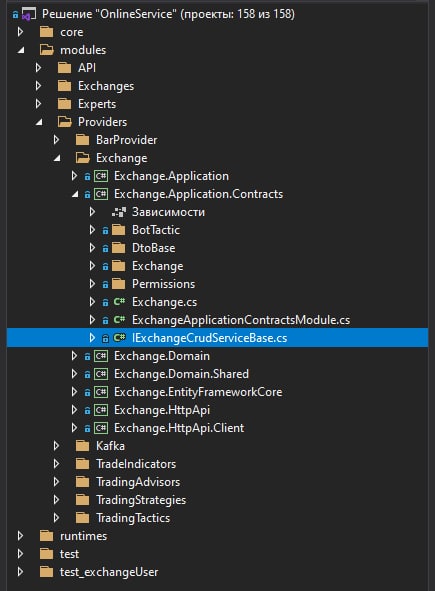Screen dimensions: 435x591
Task: Expand the Exchange.Domain project arrow
Action: pyautogui.click(x=74, y=356)
